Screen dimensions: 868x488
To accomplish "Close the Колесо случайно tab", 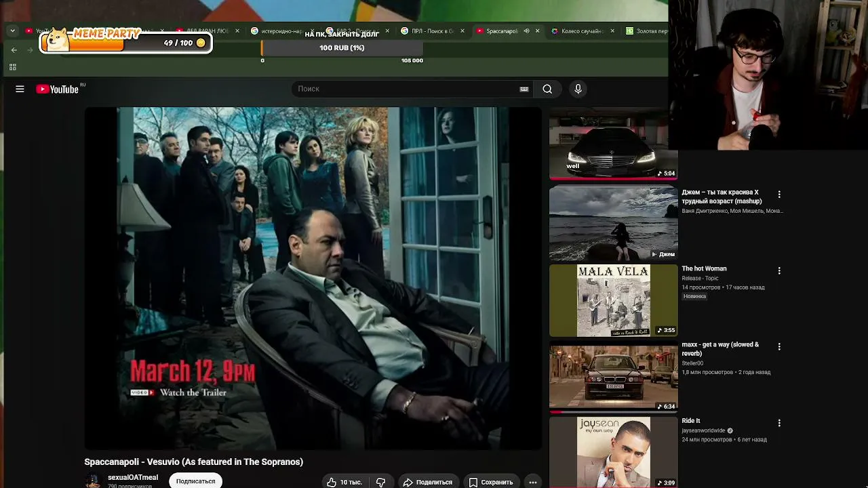I will [x=612, y=31].
